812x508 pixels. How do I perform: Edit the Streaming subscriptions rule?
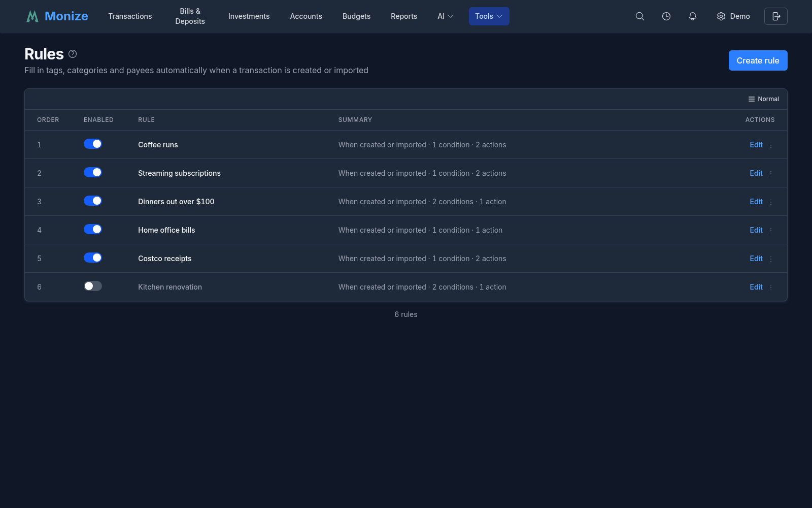click(756, 173)
